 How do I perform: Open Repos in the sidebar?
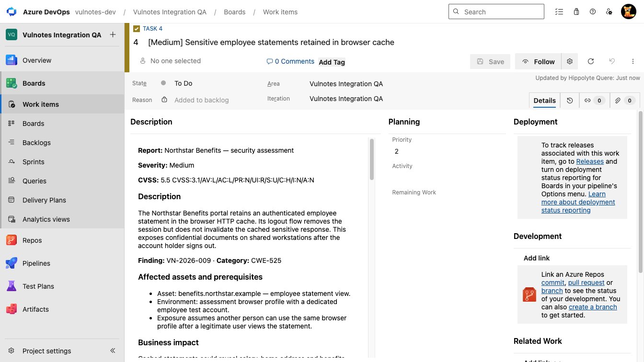coord(62,240)
